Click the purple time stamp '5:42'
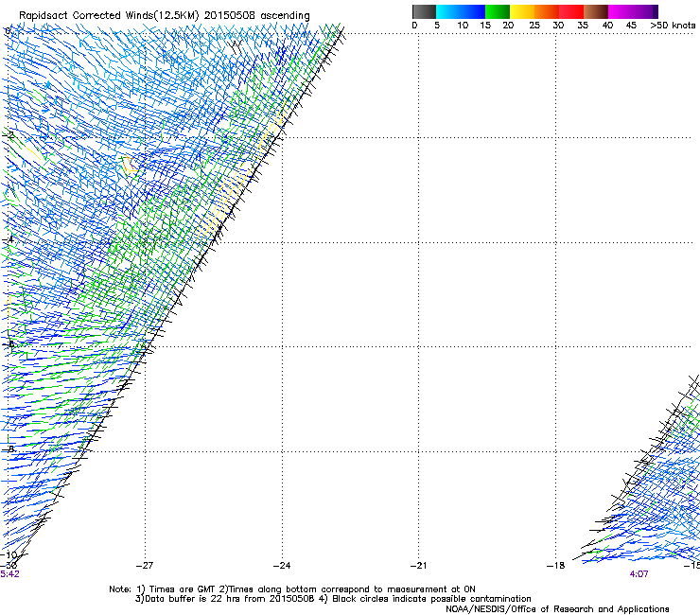This screenshot has height=615, width=700. click(x=9, y=574)
